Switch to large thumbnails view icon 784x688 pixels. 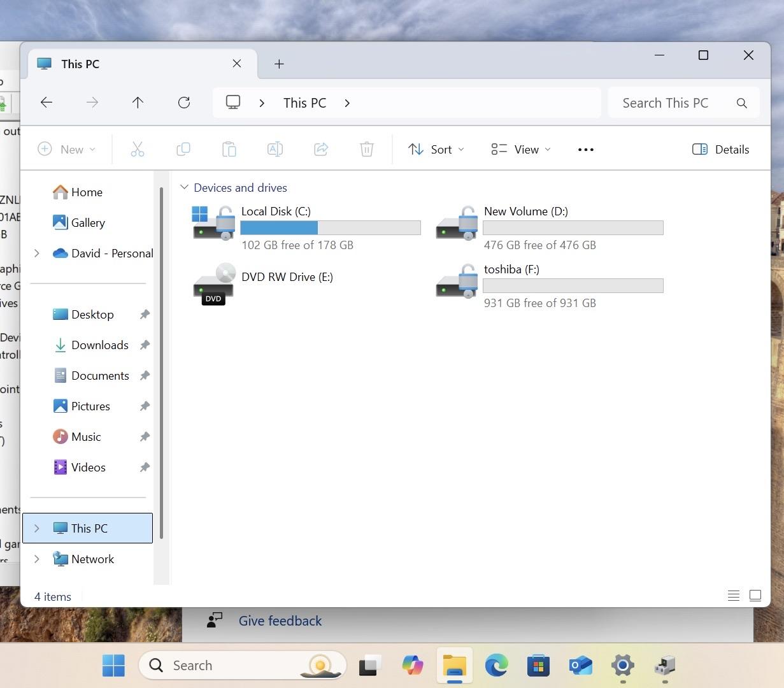pos(755,596)
